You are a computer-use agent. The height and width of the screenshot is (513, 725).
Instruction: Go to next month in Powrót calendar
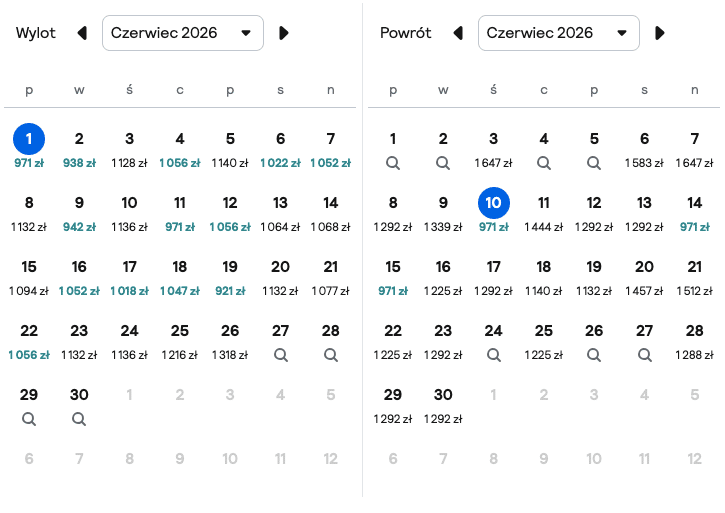[x=660, y=33]
